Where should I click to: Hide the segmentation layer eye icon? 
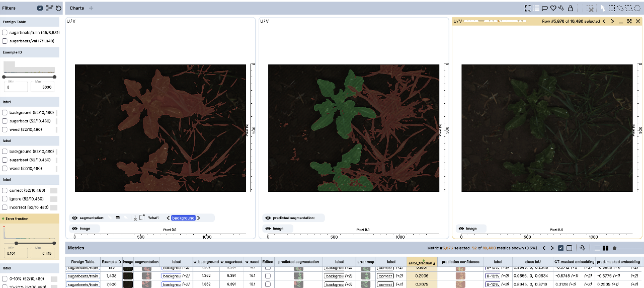(74, 218)
